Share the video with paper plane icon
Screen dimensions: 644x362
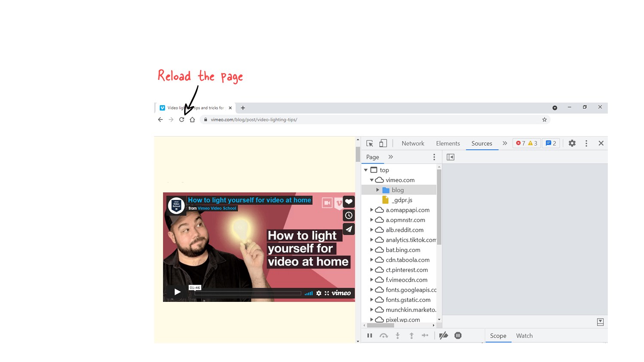pos(349,229)
